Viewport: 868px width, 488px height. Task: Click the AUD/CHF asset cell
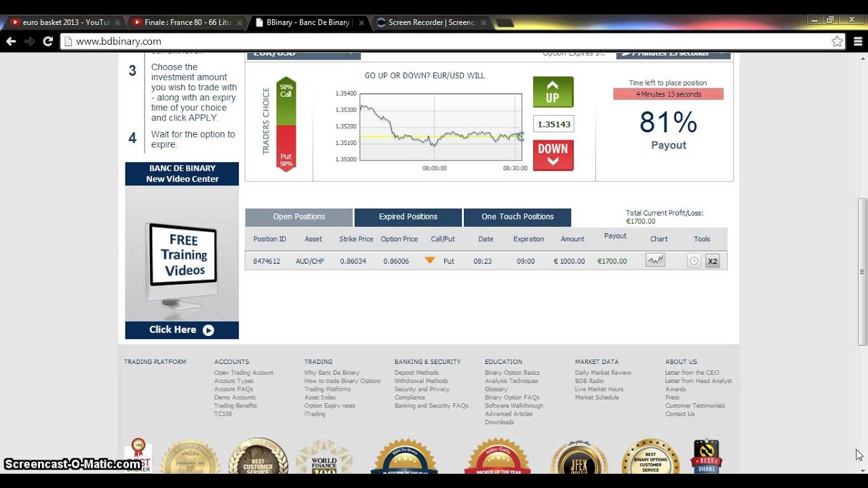309,261
